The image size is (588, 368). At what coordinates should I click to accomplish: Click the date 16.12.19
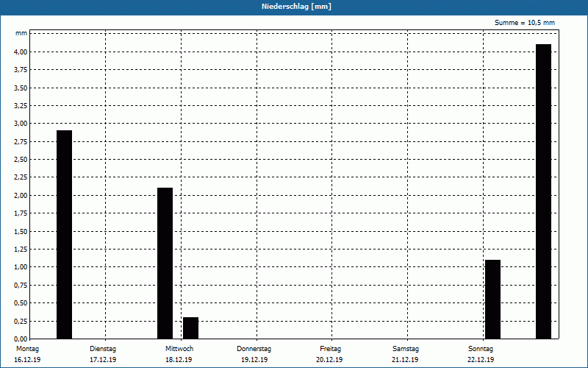coord(27,360)
